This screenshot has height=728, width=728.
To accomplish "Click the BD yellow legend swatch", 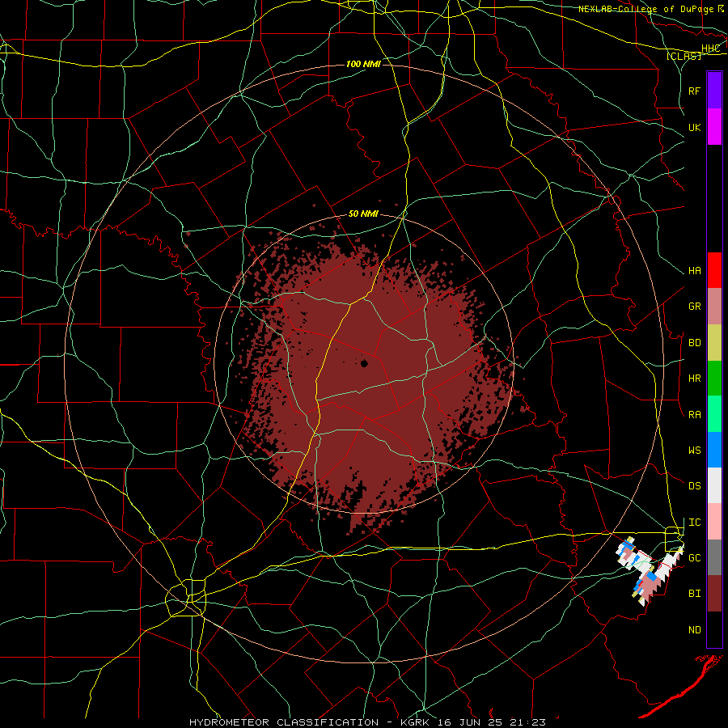I will pos(714,343).
